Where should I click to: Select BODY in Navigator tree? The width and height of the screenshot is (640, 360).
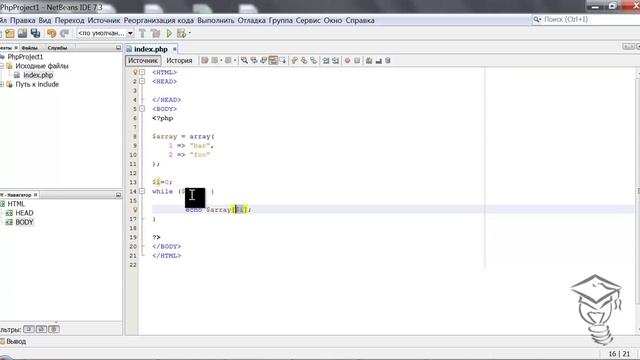click(x=24, y=222)
